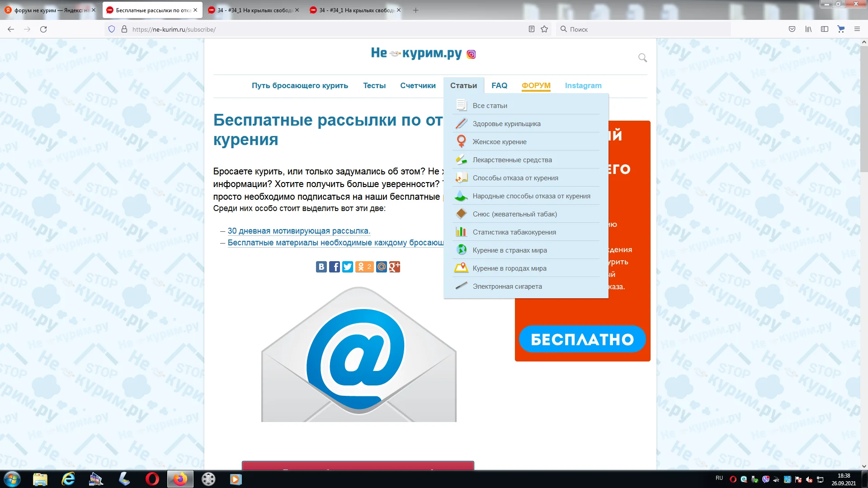
Task: Open Instagram via icon next to site logo
Action: tap(472, 54)
